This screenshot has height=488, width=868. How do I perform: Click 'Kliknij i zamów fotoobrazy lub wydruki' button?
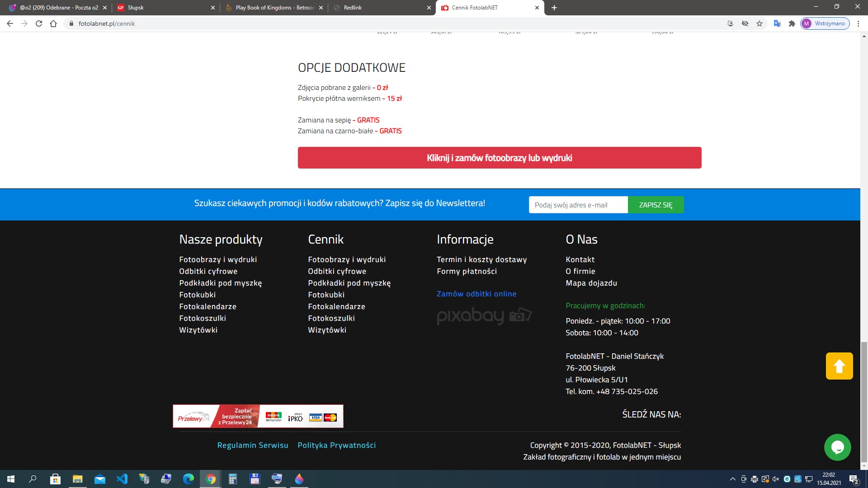click(500, 158)
